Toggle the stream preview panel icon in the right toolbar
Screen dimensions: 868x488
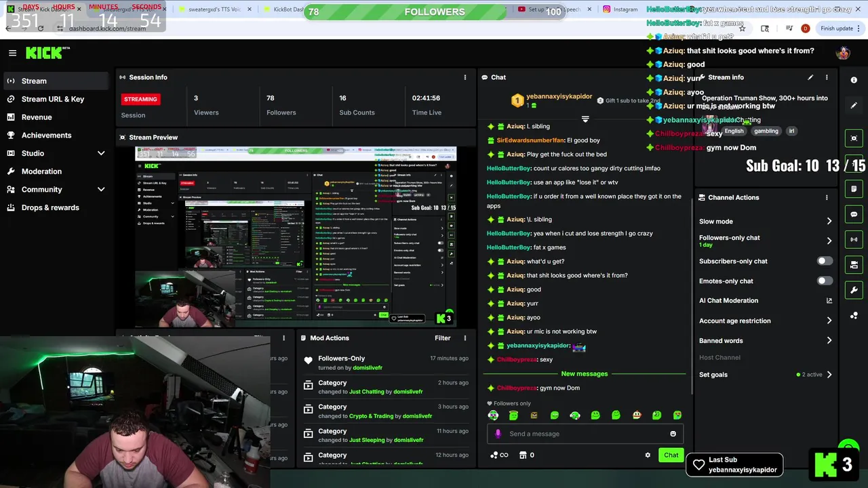click(854, 138)
